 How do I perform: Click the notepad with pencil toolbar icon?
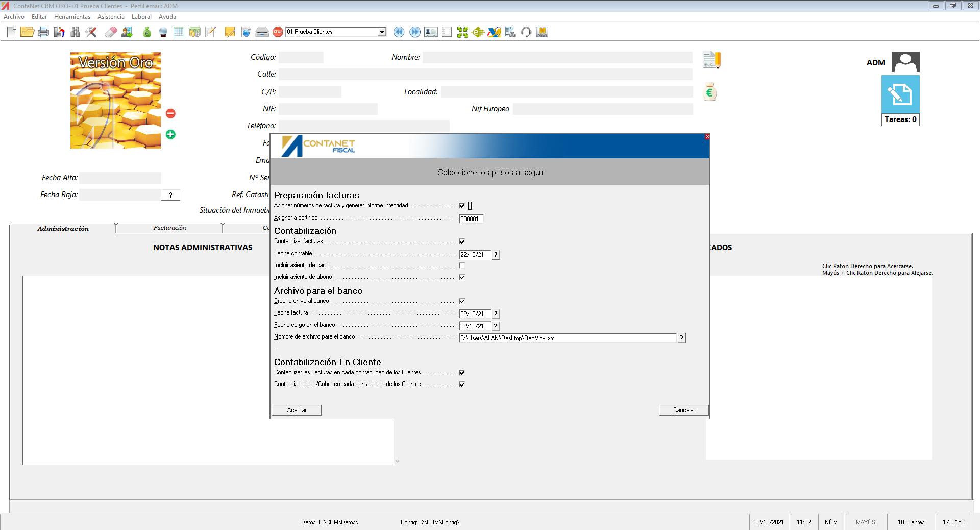pyautogui.click(x=210, y=32)
